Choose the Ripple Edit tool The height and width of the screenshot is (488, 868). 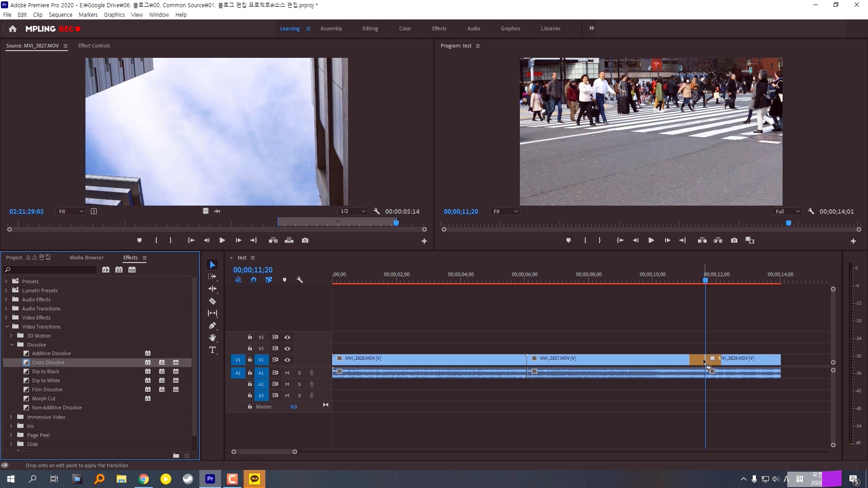point(212,289)
